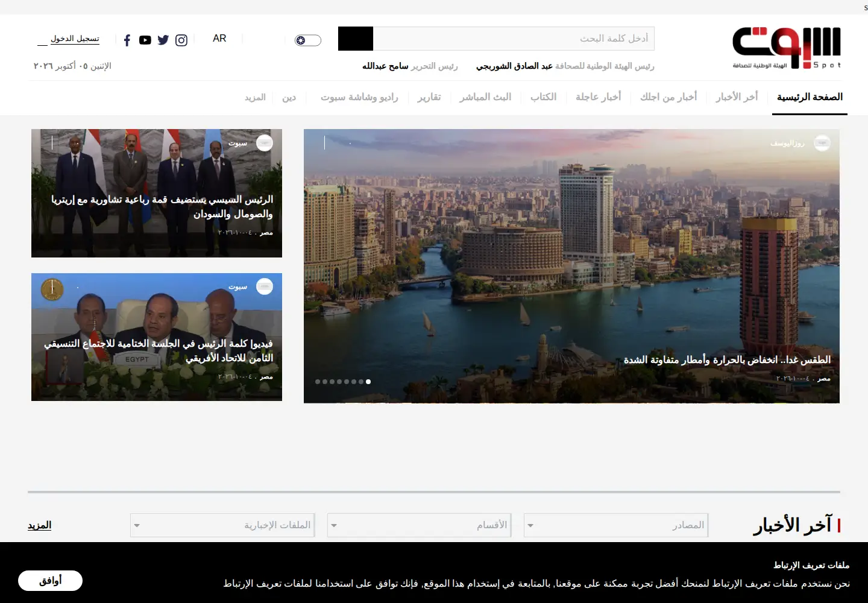Open the weather headline الطقس غدا
The width and height of the screenshot is (868, 603).
tap(727, 360)
